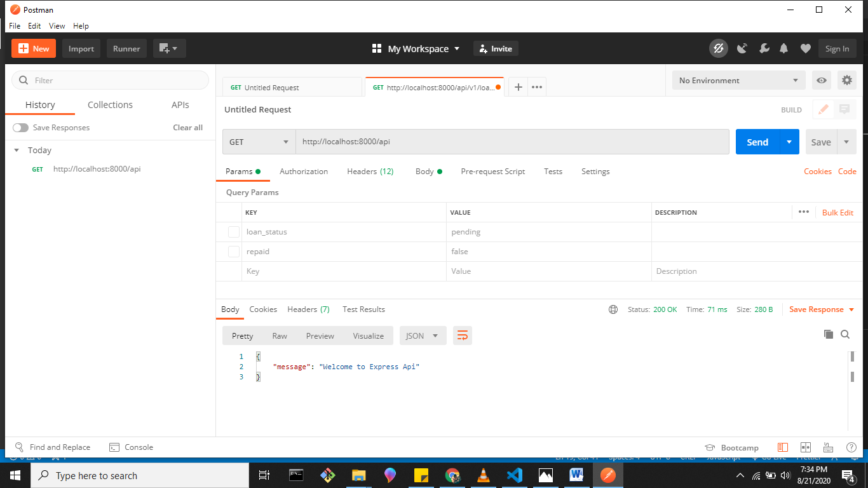The image size is (868, 488).
Task: Click the layout icon beside keyboard shortcuts
Action: [806, 447]
